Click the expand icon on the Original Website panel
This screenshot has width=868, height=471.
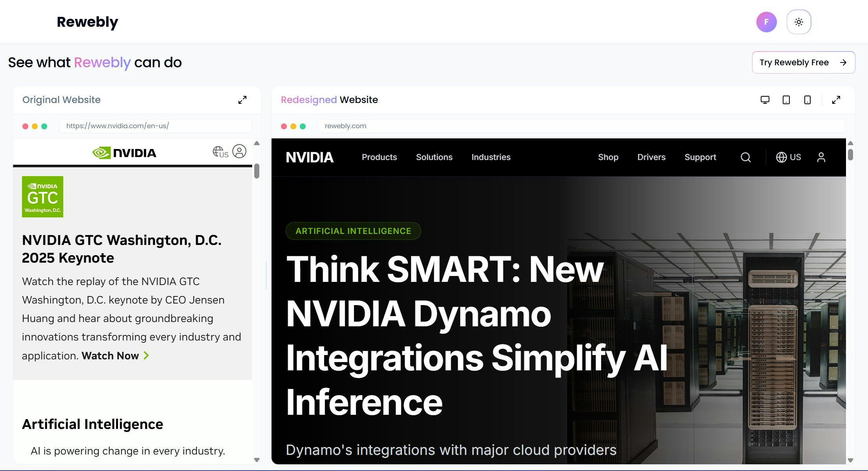click(242, 100)
